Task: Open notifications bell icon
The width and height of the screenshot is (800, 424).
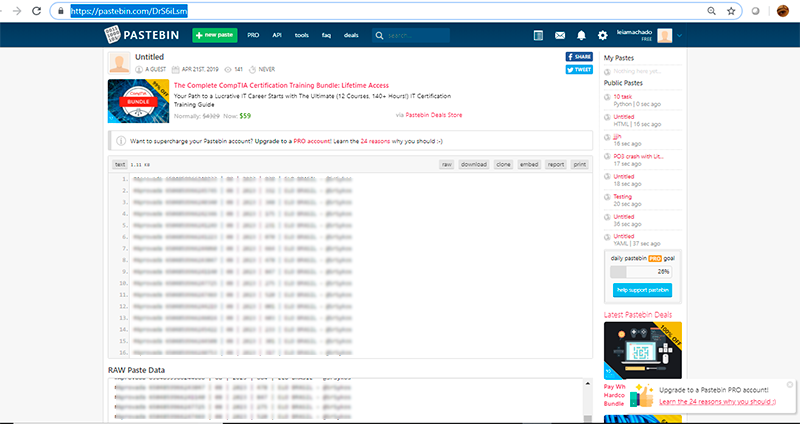Action: coord(581,35)
